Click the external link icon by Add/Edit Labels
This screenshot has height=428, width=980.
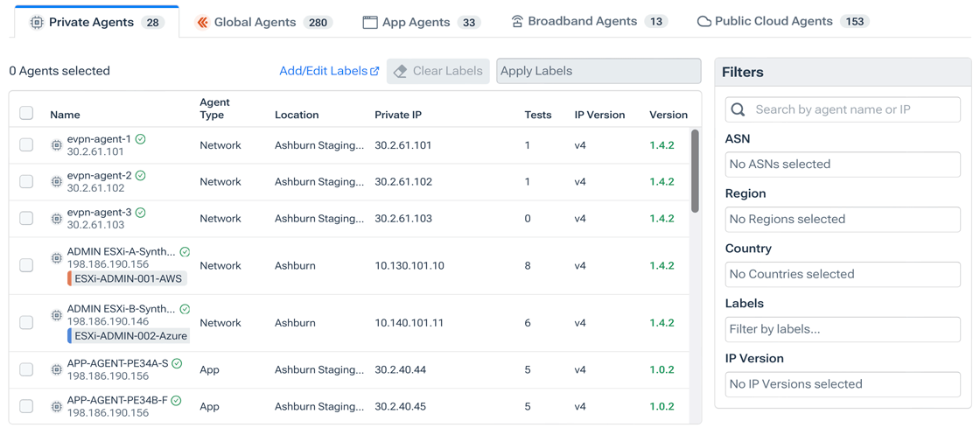pos(375,71)
